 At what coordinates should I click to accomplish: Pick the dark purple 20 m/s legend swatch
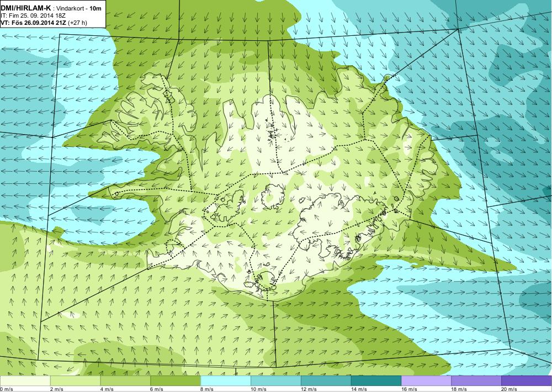tap(527, 381)
